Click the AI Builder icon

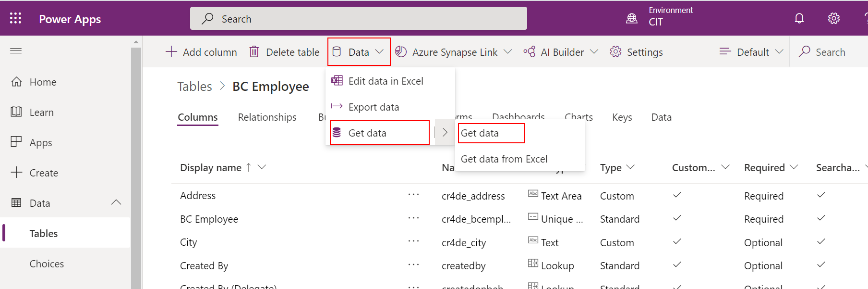[x=530, y=51]
